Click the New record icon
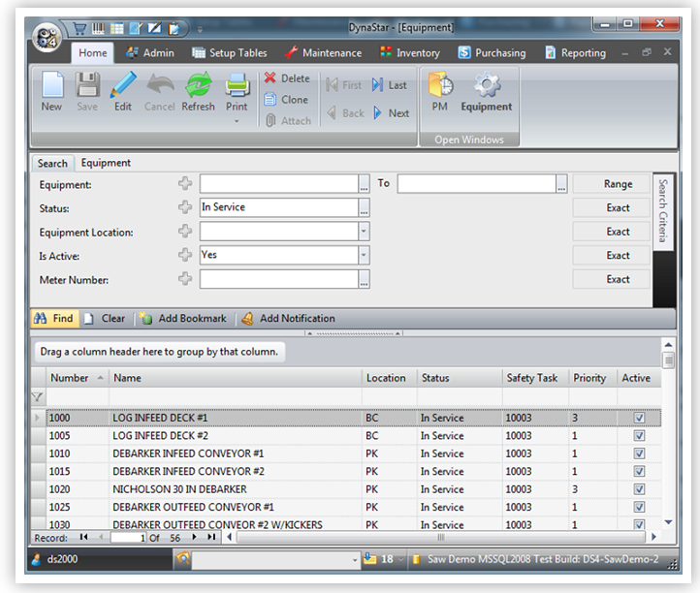 click(x=51, y=92)
